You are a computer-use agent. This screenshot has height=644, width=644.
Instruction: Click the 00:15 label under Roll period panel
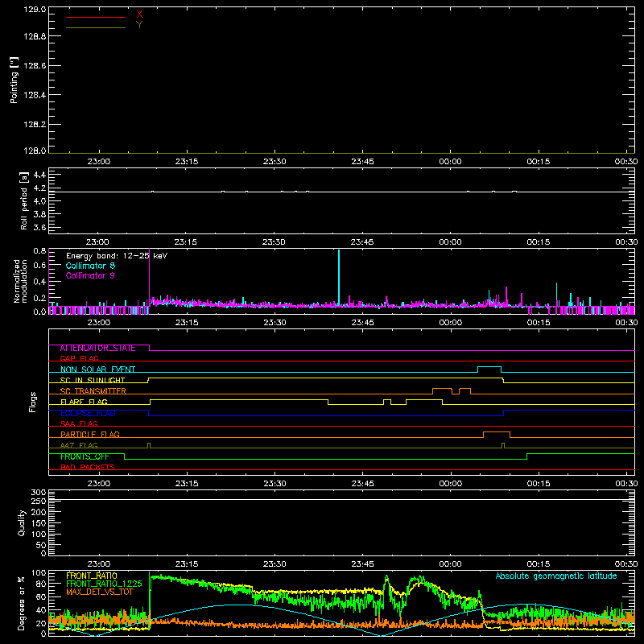[x=539, y=242]
